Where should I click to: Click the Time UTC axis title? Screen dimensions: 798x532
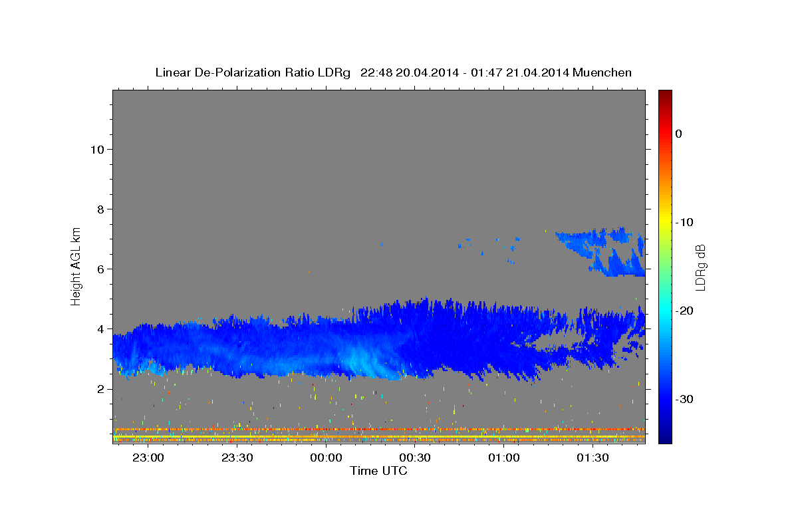coord(378,471)
